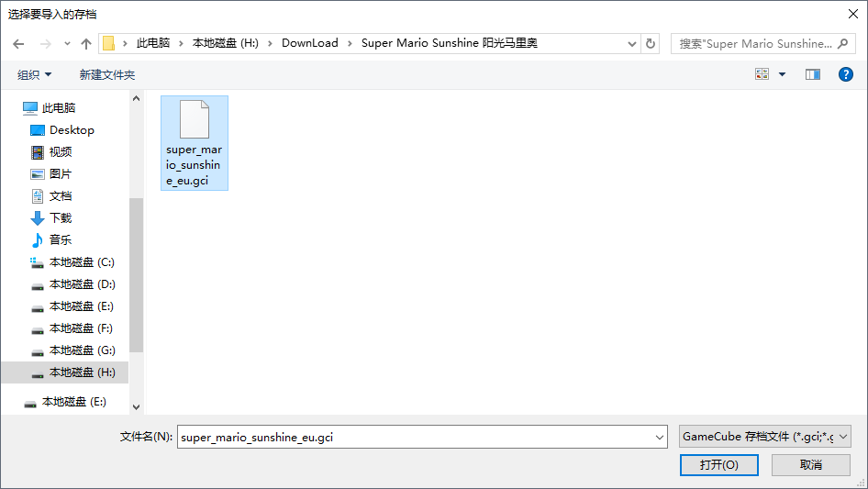
Task: Click the 本地磁盘 (C:) drive icon
Action: [x=37, y=262]
